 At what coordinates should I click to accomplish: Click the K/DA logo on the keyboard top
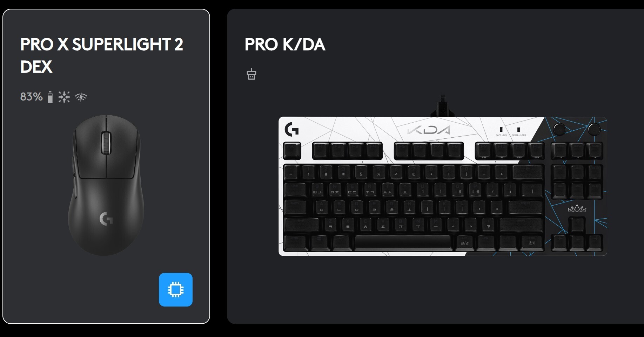point(429,130)
